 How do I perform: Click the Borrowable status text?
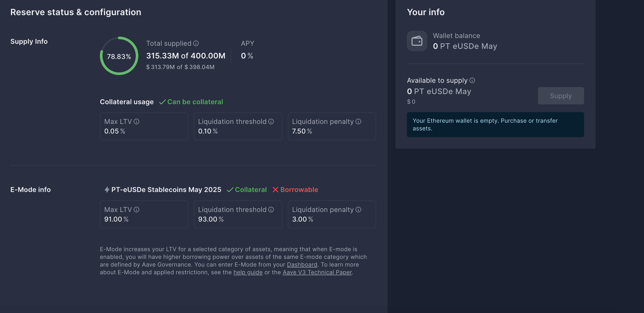[x=299, y=190]
